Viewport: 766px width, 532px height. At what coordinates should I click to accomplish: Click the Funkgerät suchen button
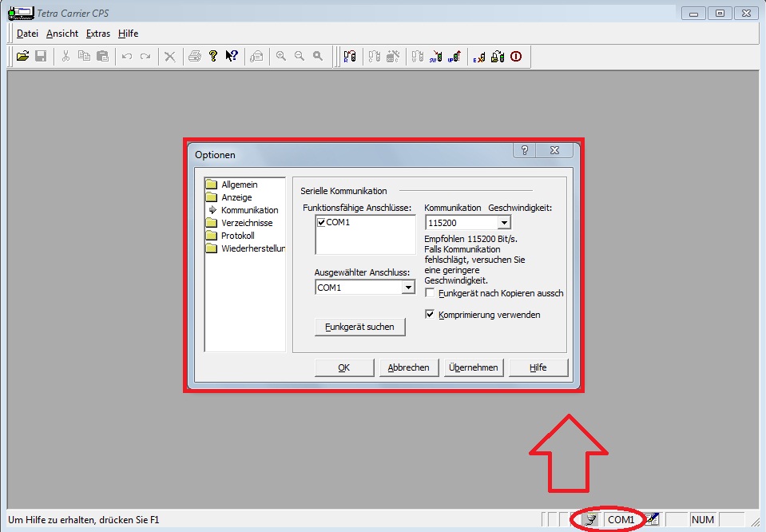(359, 327)
